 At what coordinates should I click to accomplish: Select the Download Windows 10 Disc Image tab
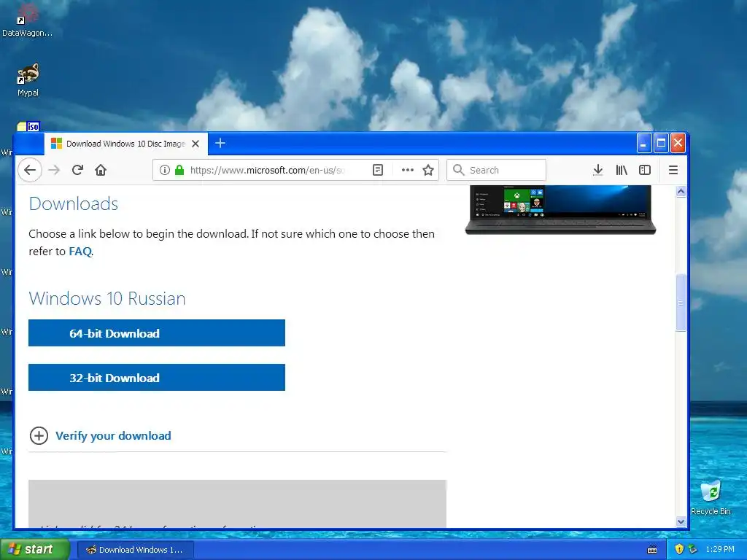click(126, 144)
